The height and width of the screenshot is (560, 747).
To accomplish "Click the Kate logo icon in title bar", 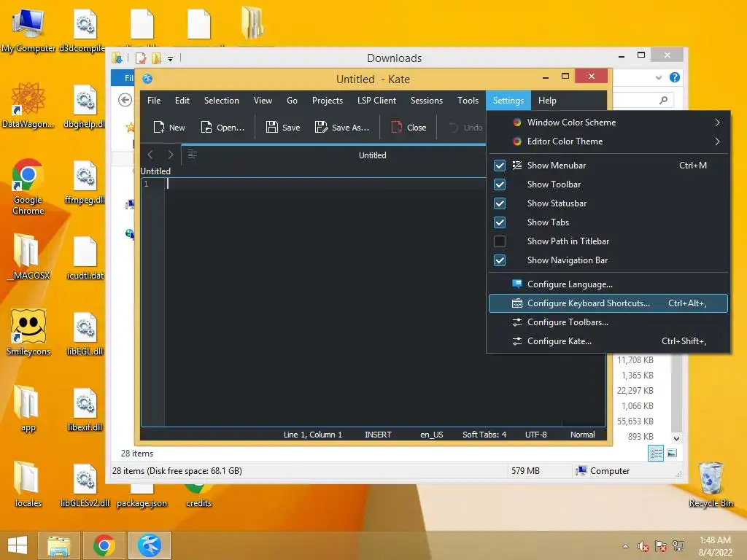I will [147, 79].
